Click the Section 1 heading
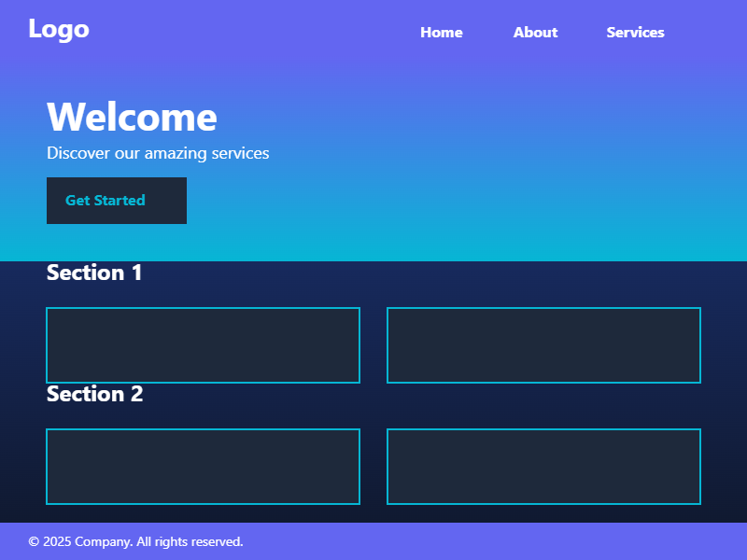Image resolution: width=747 pixels, height=560 pixels. (x=94, y=273)
